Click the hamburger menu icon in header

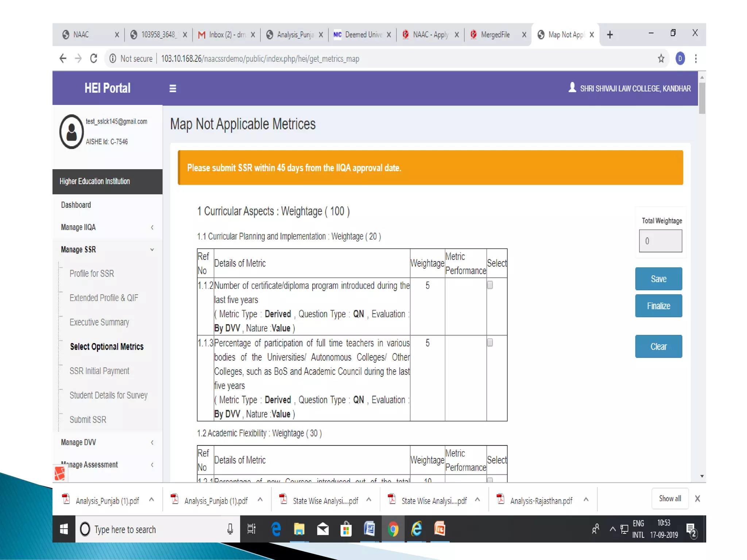173,88
